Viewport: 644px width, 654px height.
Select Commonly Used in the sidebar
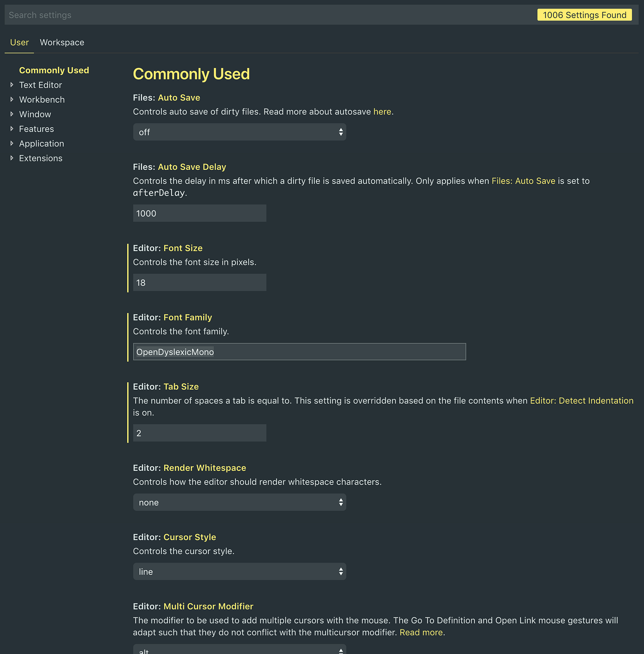tap(54, 70)
